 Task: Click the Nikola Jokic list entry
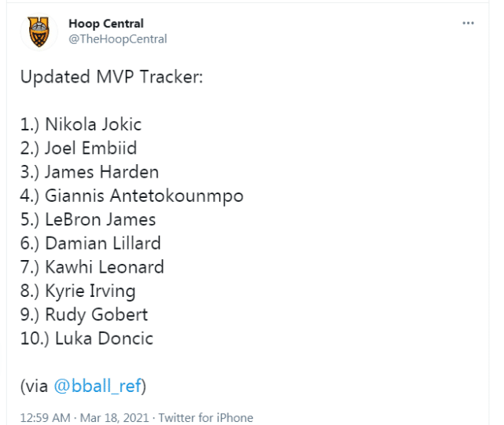coord(81,124)
